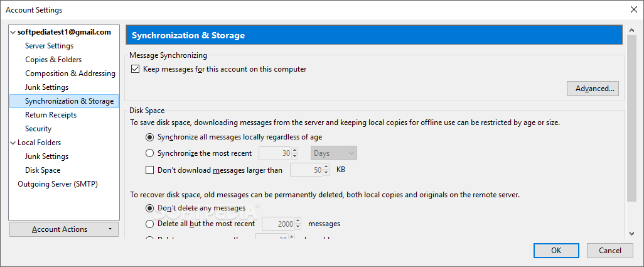Select Synchronization & Storage item

click(x=64, y=101)
